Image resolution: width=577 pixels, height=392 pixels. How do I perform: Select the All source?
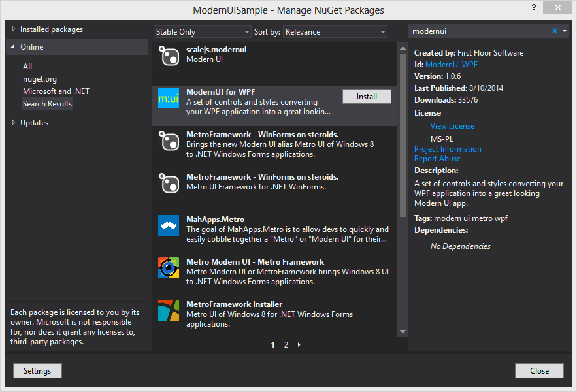pos(27,67)
